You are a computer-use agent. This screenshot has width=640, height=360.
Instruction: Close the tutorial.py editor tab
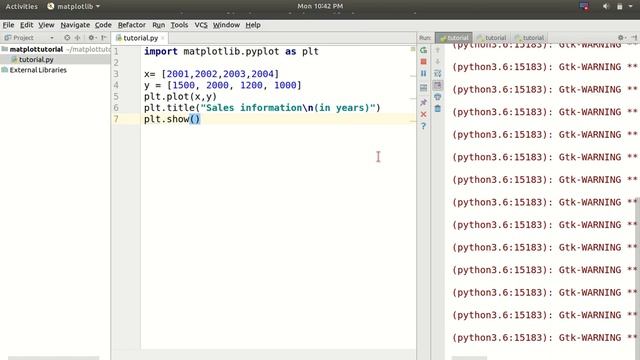click(163, 38)
